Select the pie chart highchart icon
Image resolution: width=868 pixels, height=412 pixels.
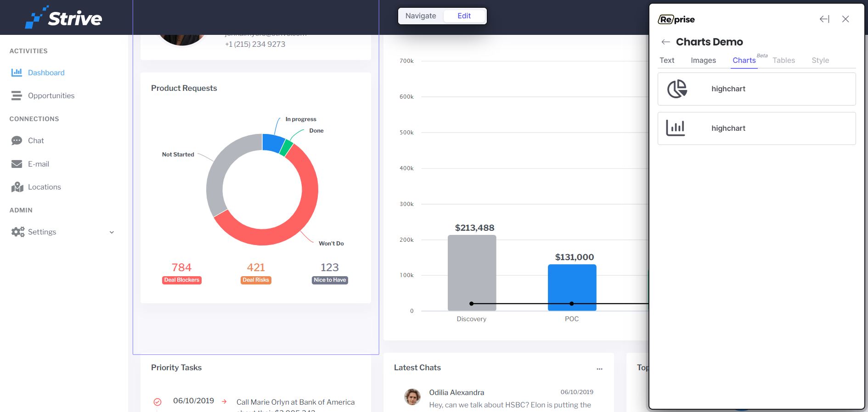pos(676,89)
